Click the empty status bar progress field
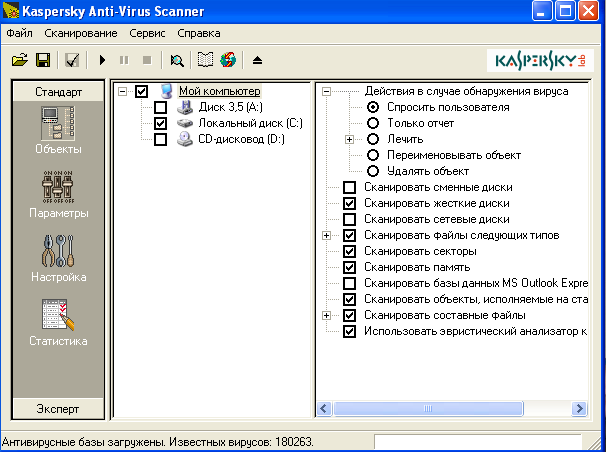The image size is (606, 452). point(478,442)
